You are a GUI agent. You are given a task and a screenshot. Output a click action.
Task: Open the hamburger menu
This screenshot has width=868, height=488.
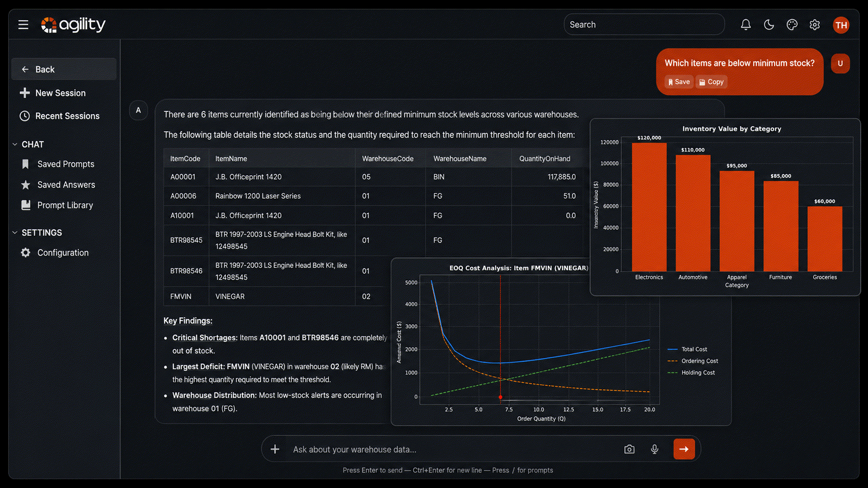[23, 25]
